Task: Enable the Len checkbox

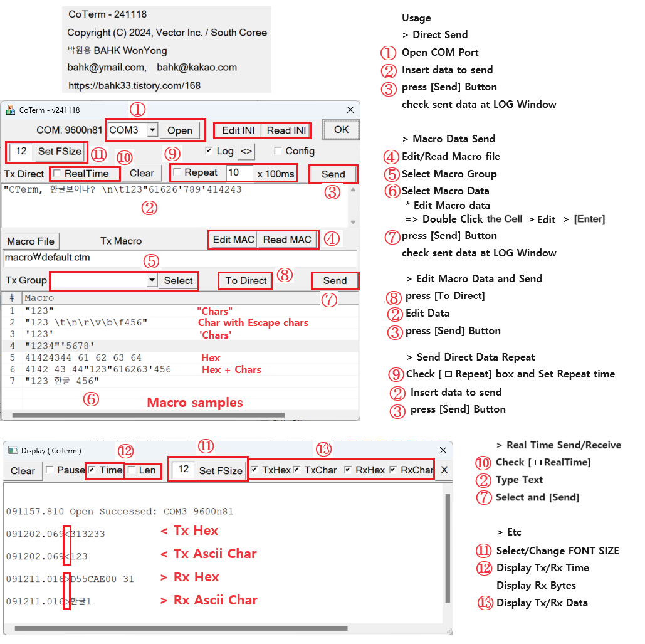Action: click(131, 470)
